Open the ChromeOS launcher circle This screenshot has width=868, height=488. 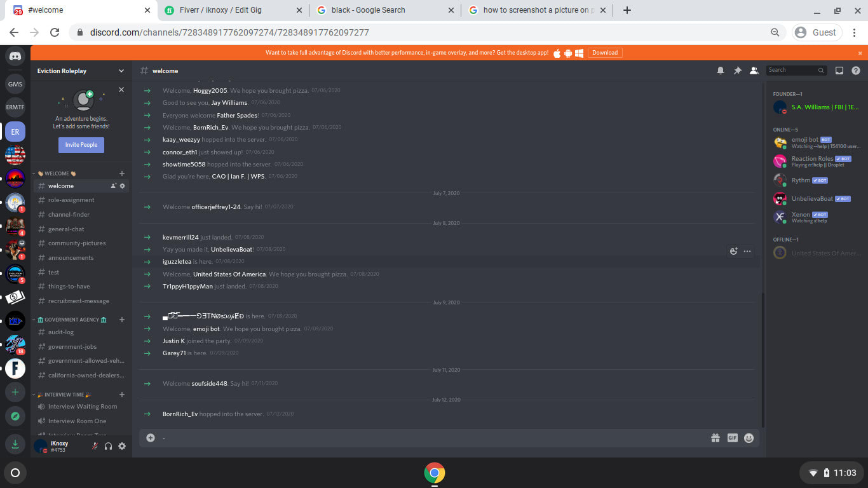15,473
